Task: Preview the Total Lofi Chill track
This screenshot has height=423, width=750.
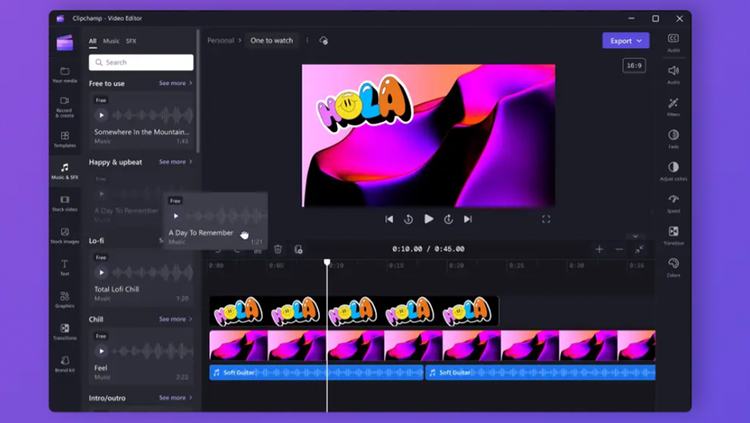Action: point(101,272)
